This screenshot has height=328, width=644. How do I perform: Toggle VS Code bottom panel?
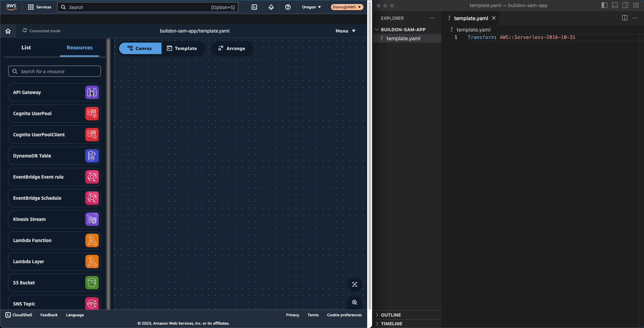(x=615, y=5)
